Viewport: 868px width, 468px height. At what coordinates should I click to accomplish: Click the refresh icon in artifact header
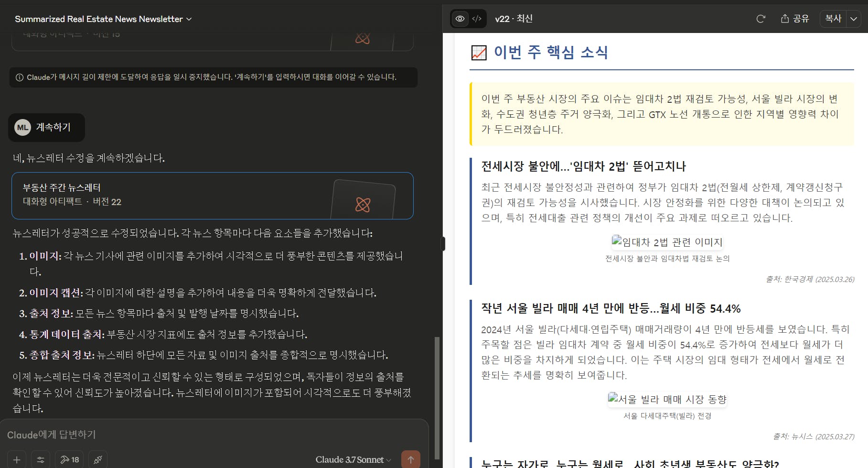[x=761, y=19]
